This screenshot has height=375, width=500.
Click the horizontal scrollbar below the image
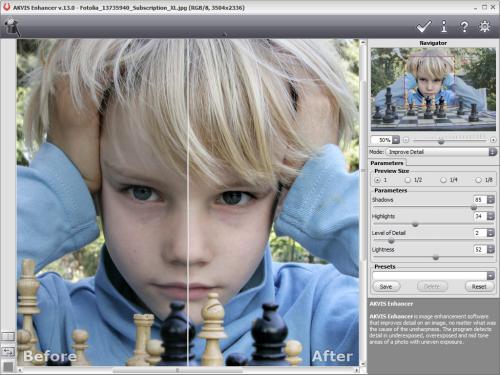pyautogui.click(x=178, y=370)
